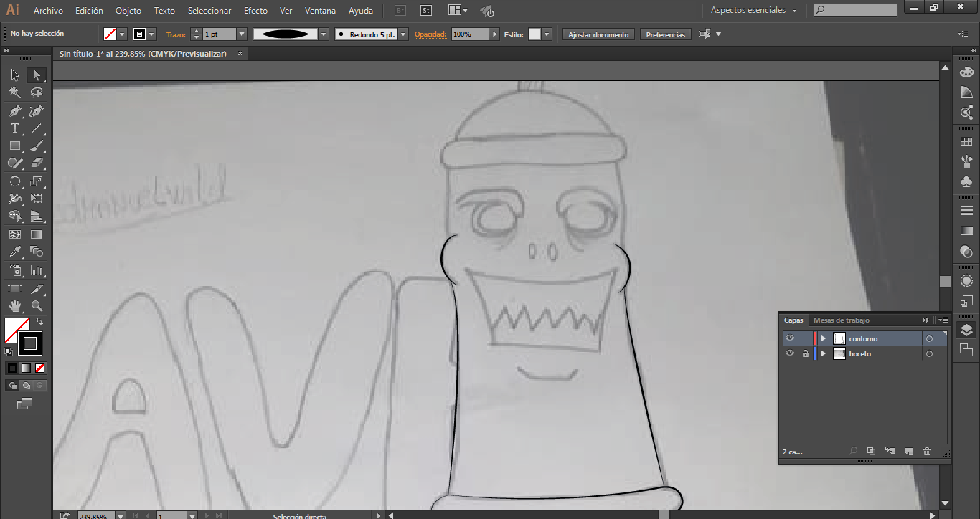
Task: Open the Ventana menu
Action: [320, 11]
